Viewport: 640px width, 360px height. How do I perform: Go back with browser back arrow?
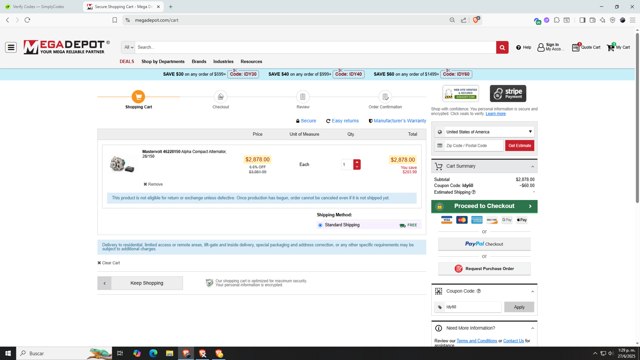click(x=7, y=20)
